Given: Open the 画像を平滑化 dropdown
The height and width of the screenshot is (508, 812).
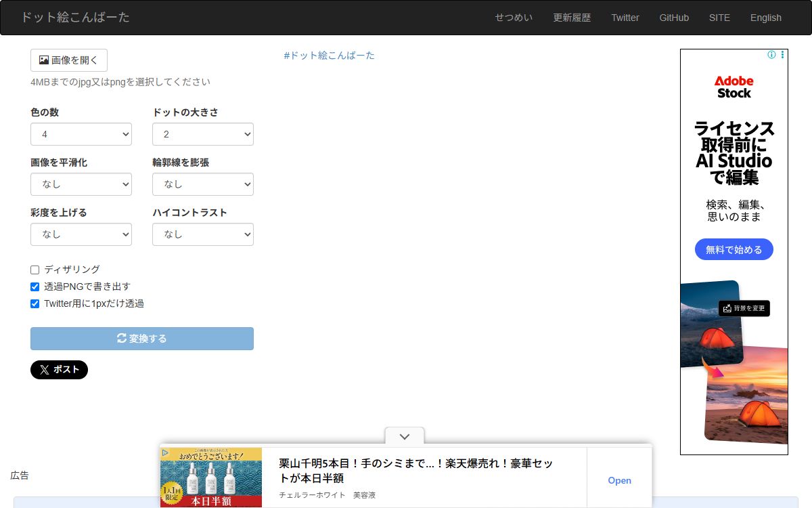Looking at the screenshot, I should [x=81, y=184].
